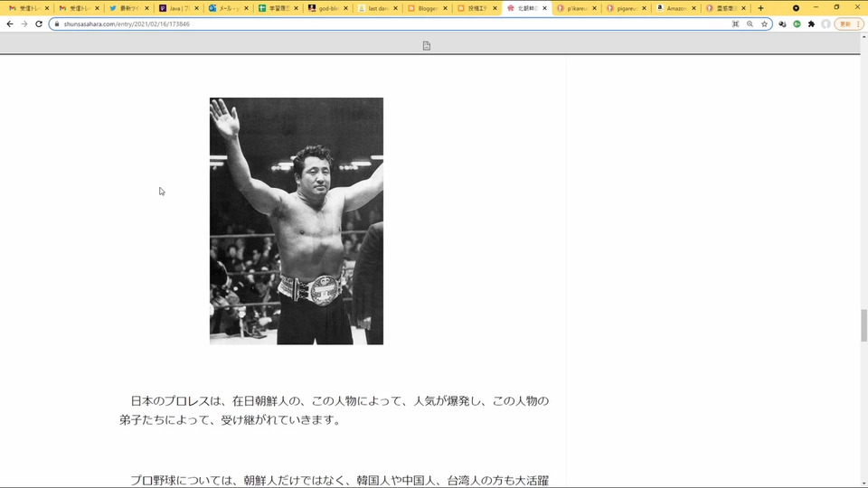Click the black-and-white wrestler photo
Image resolution: width=868 pixels, height=488 pixels.
(297, 221)
